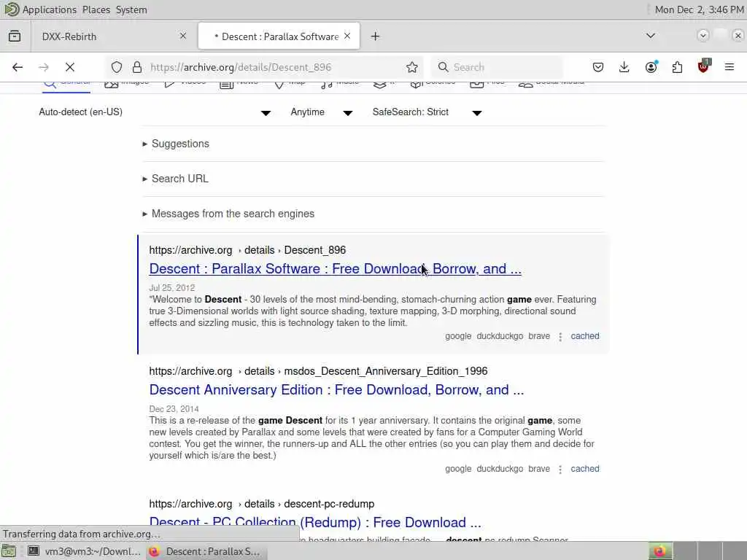Click google under the Anniversary Edition result
747x560 pixels.
click(458, 469)
